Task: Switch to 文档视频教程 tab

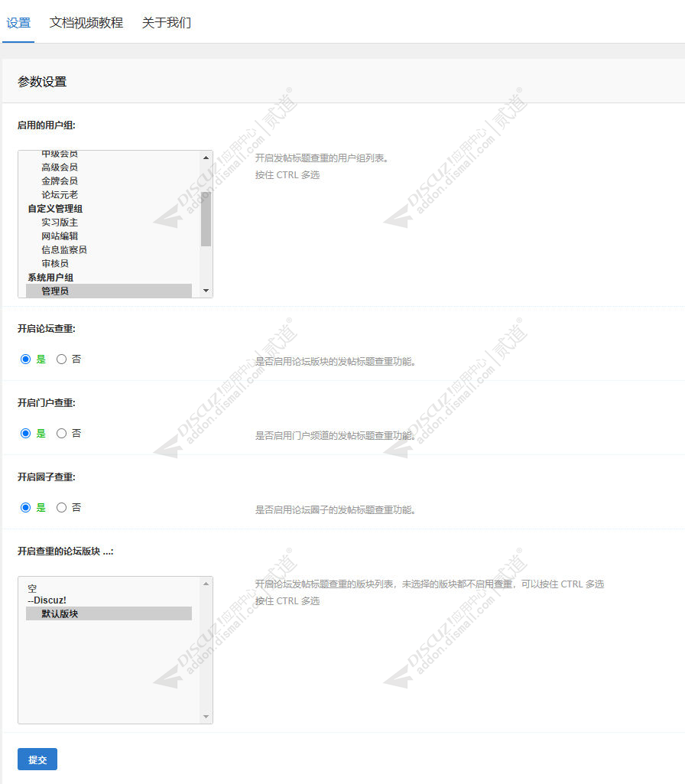Action: click(x=86, y=22)
